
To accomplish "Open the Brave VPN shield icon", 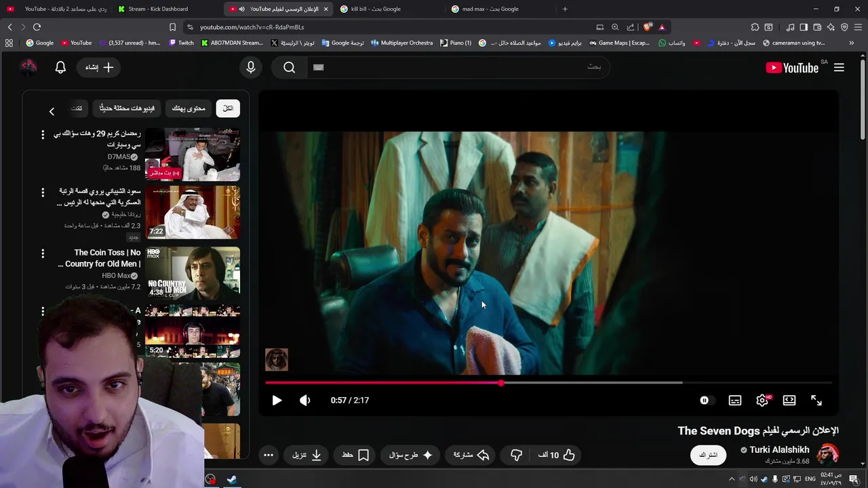I will click(844, 27).
